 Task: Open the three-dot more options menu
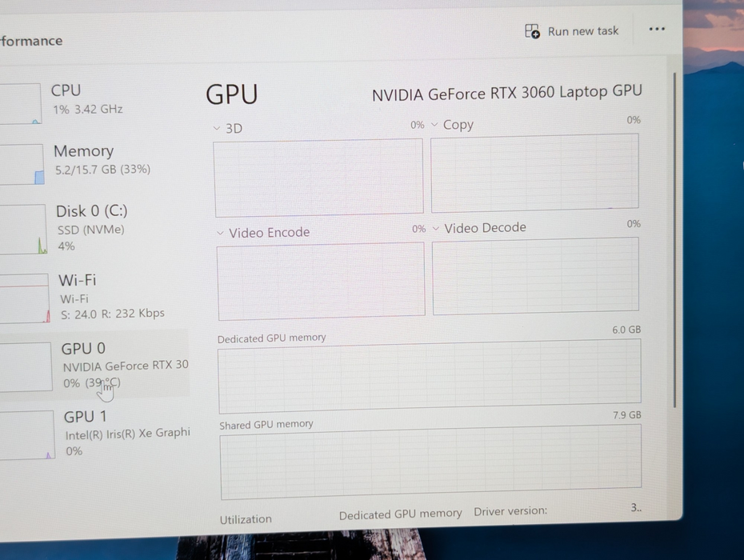(x=657, y=29)
